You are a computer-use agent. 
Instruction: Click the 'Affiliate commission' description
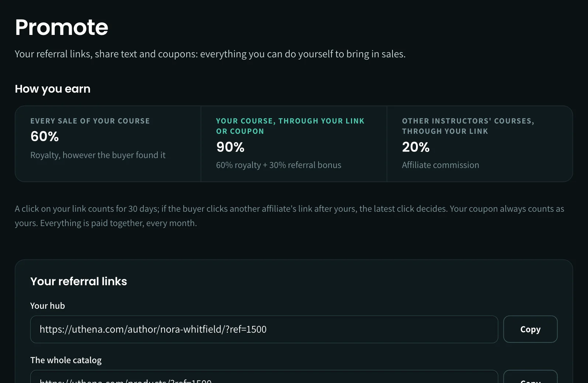[441, 165]
